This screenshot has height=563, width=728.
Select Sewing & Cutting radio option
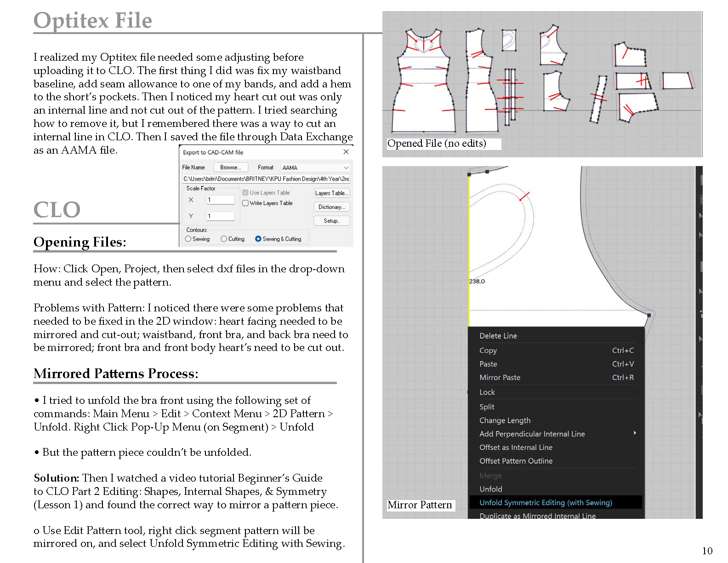point(258,239)
